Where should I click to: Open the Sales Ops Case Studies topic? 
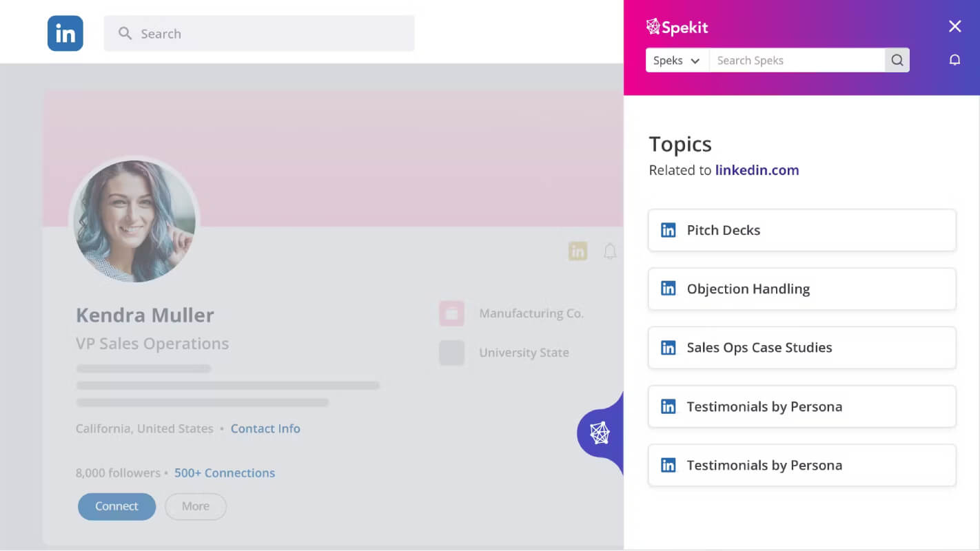coord(802,347)
